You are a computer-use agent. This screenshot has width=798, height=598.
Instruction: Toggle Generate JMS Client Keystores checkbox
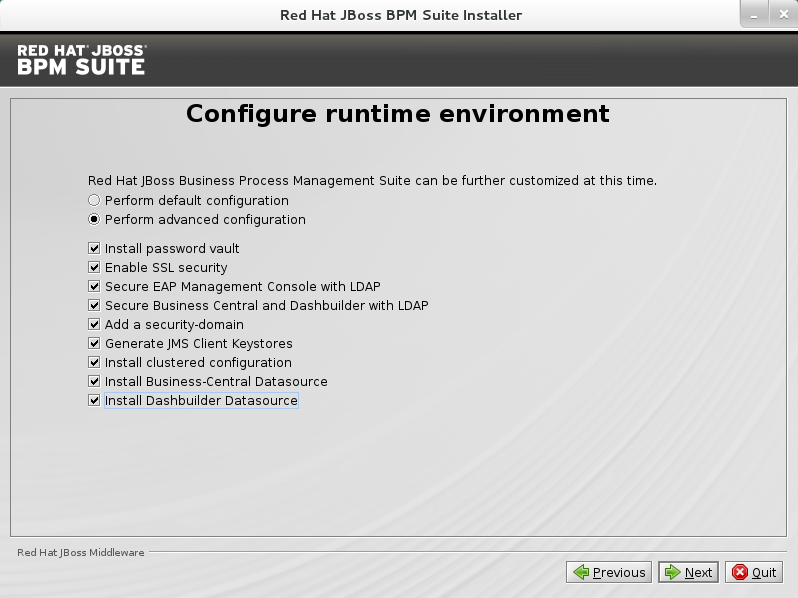(x=94, y=343)
